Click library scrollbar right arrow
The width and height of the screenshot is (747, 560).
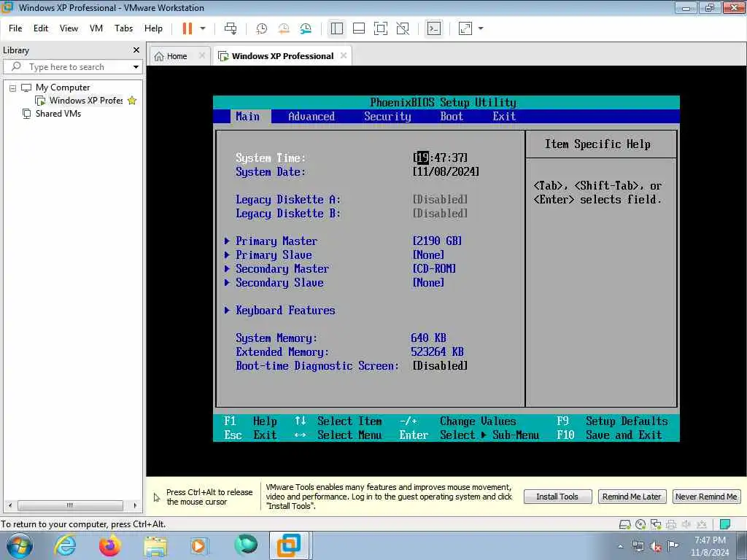[x=135, y=505]
